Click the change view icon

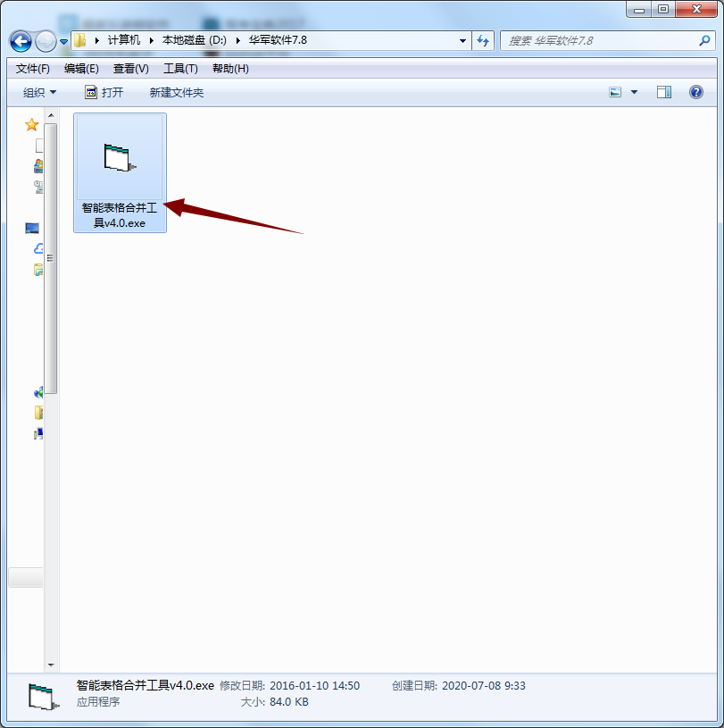(x=615, y=92)
